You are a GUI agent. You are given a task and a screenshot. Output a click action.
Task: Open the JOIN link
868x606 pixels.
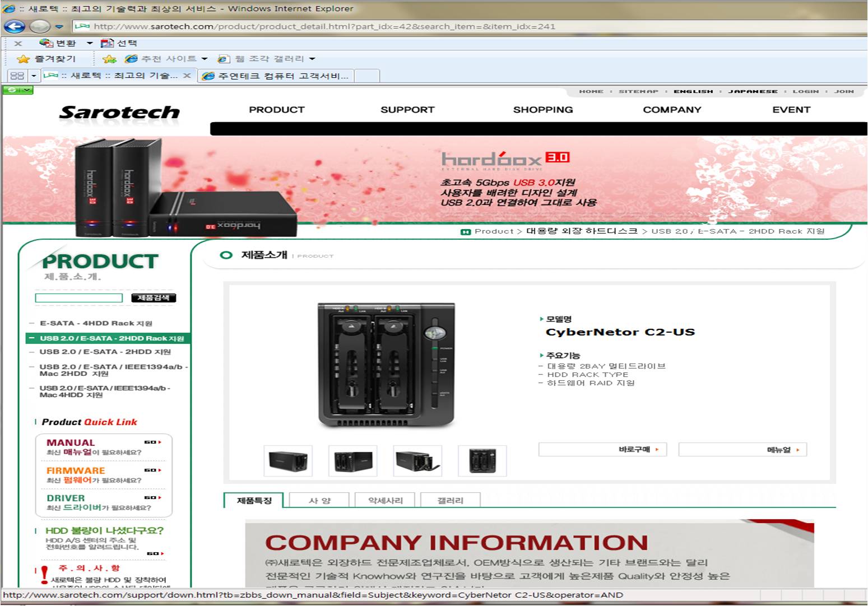[844, 91]
